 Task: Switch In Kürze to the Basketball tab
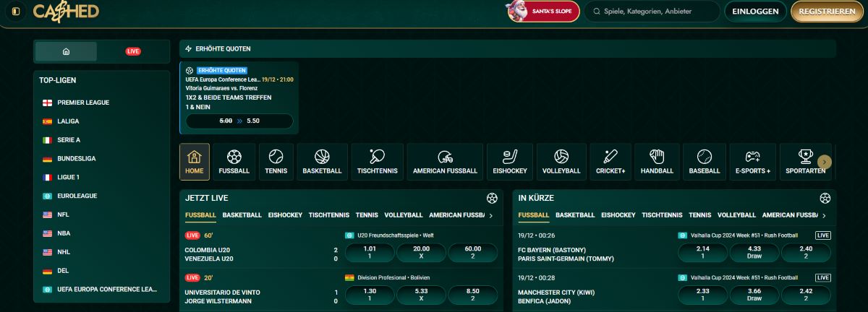pos(575,215)
